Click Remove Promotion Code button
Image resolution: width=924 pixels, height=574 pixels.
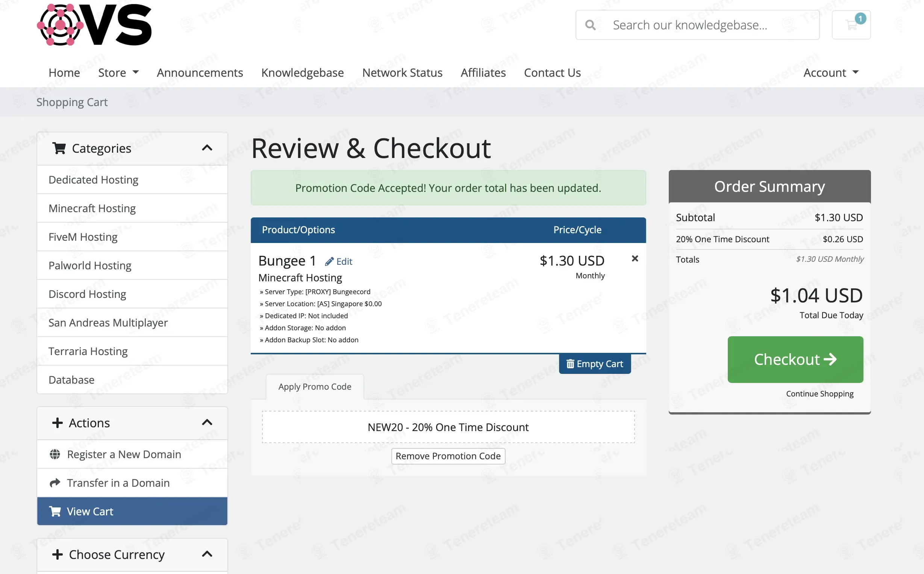point(448,456)
